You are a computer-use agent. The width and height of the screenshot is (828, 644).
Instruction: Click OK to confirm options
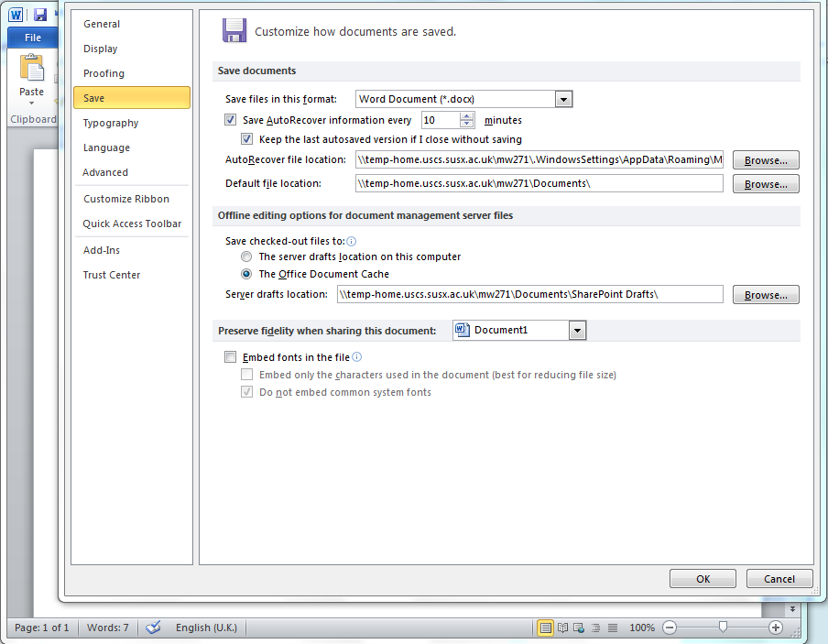703,579
